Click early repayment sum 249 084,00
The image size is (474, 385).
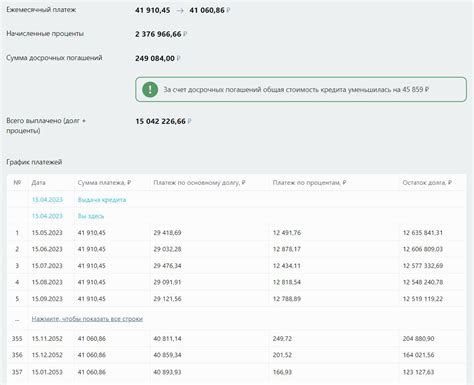point(155,58)
